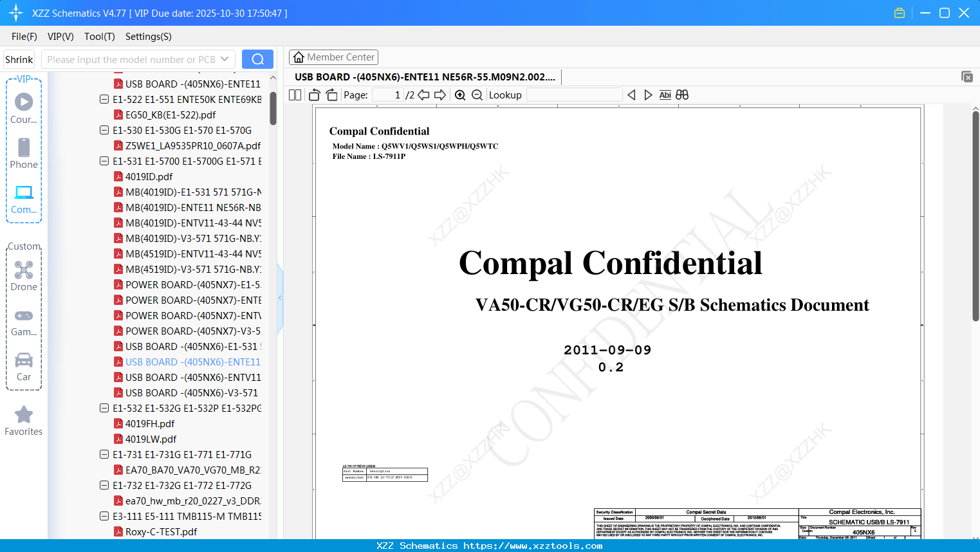Open Favorites star in sidebar
Viewport: 980px width, 552px height.
point(24,421)
